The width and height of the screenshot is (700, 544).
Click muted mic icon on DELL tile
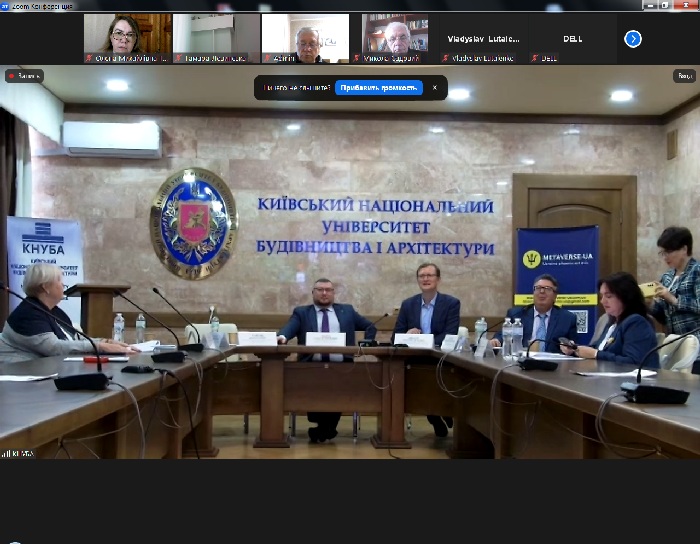tap(535, 58)
